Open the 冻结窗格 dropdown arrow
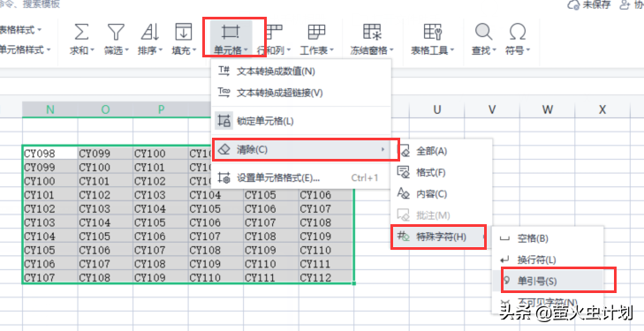This screenshot has height=331, width=644. (x=391, y=50)
